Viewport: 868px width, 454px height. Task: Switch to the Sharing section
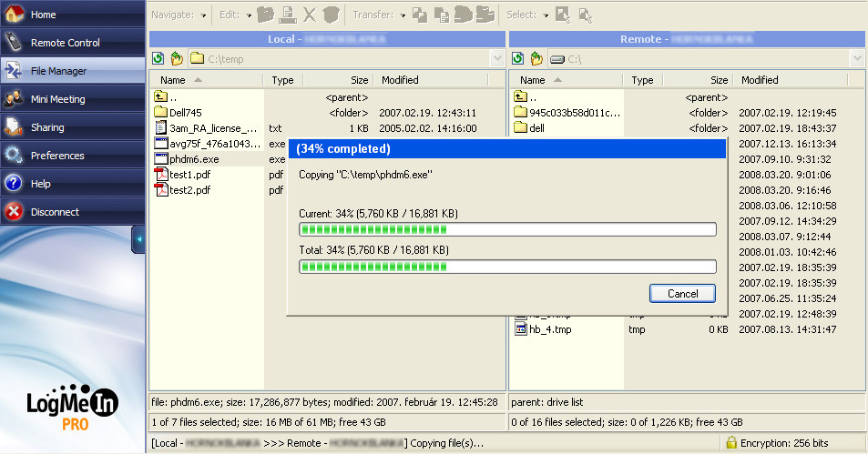(73, 127)
